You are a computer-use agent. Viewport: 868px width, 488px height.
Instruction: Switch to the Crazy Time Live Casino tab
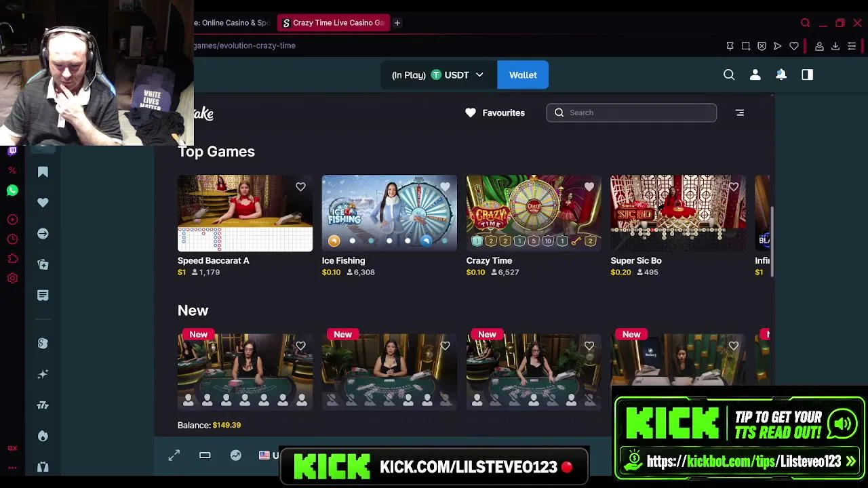tap(334, 23)
